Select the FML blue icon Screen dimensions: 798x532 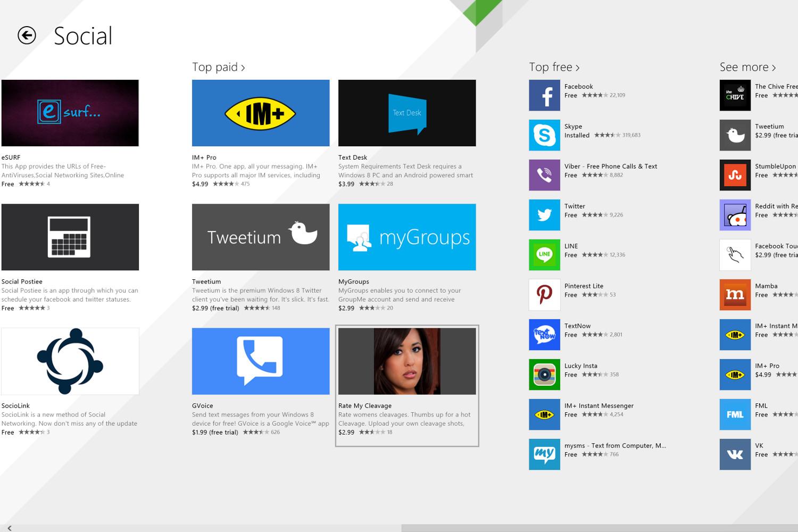pos(735,414)
